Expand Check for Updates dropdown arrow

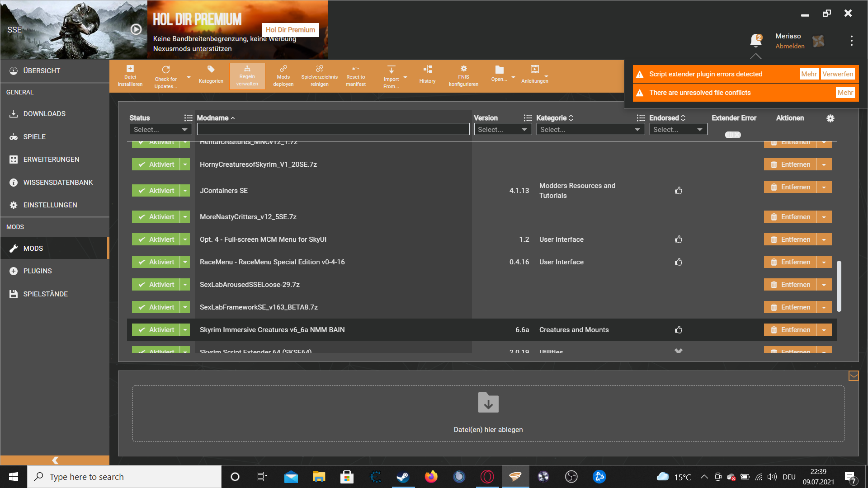point(189,77)
